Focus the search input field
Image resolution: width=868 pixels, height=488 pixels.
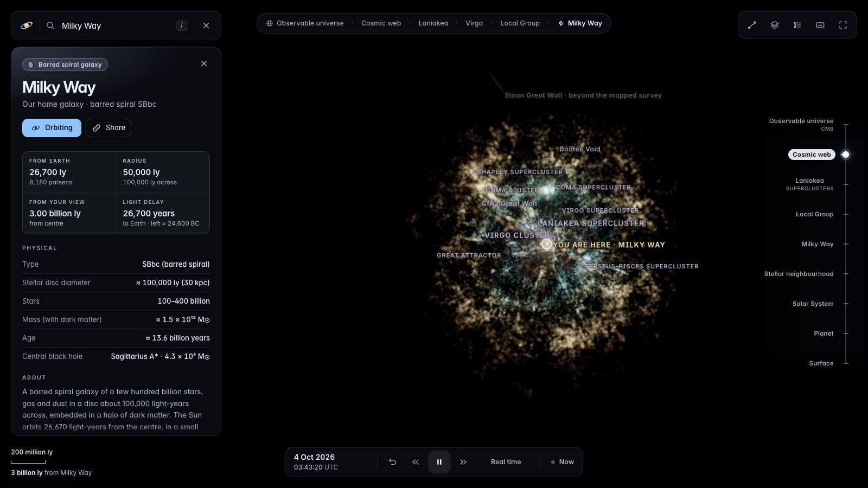click(116, 25)
